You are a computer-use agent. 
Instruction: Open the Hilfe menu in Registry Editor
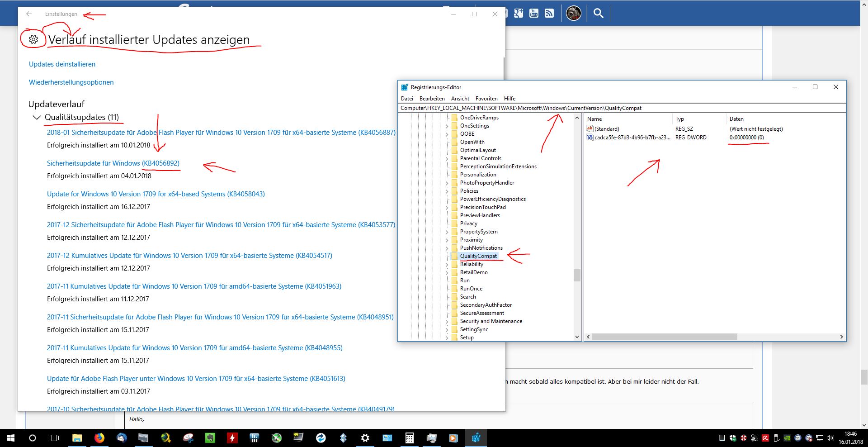510,99
